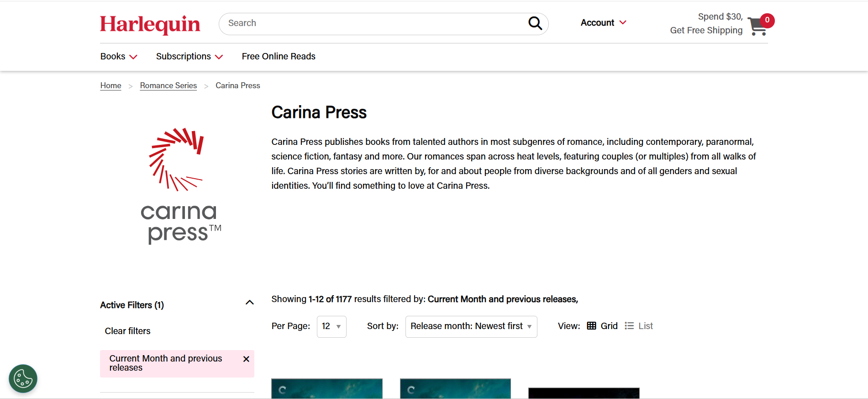Screen dimensions: 868x399
Task: Open the Sort by dropdown
Action: click(x=471, y=326)
